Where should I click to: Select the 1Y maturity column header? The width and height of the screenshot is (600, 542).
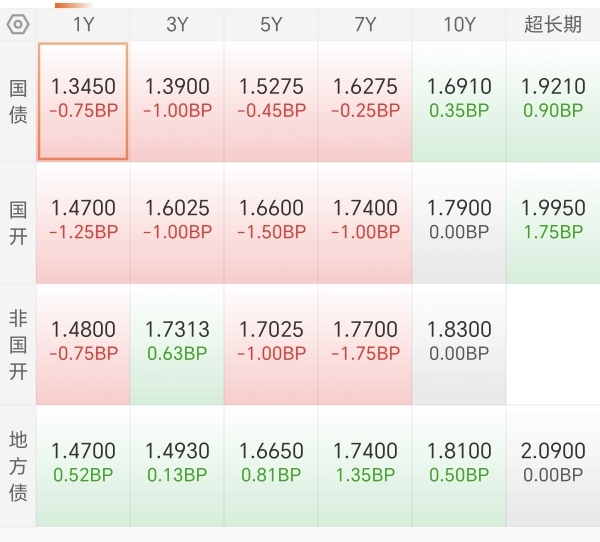[x=83, y=25]
